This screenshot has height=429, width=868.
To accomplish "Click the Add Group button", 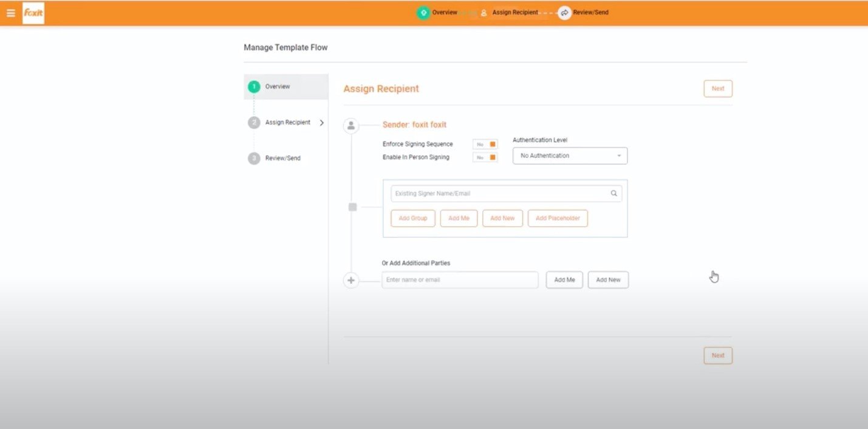I will (x=413, y=219).
